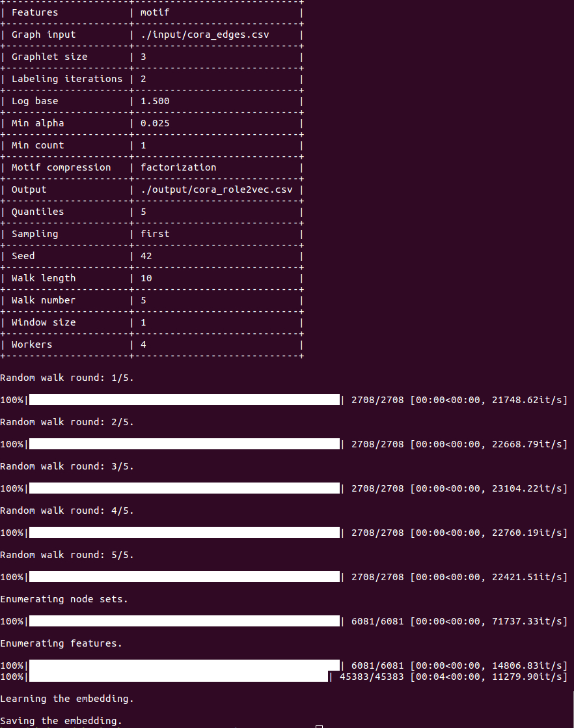Select the sampling value 'first'
Screen dimensions: 574x728
click(155, 234)
